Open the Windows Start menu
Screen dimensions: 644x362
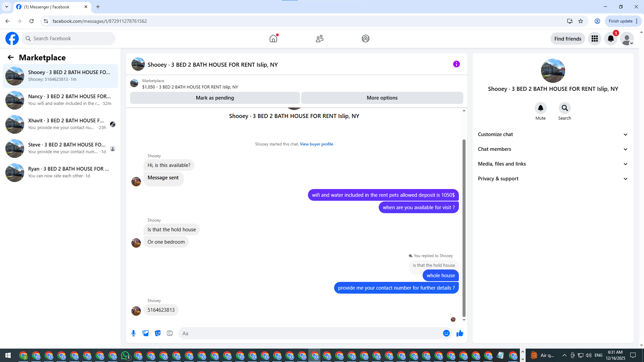coord(8,355)
